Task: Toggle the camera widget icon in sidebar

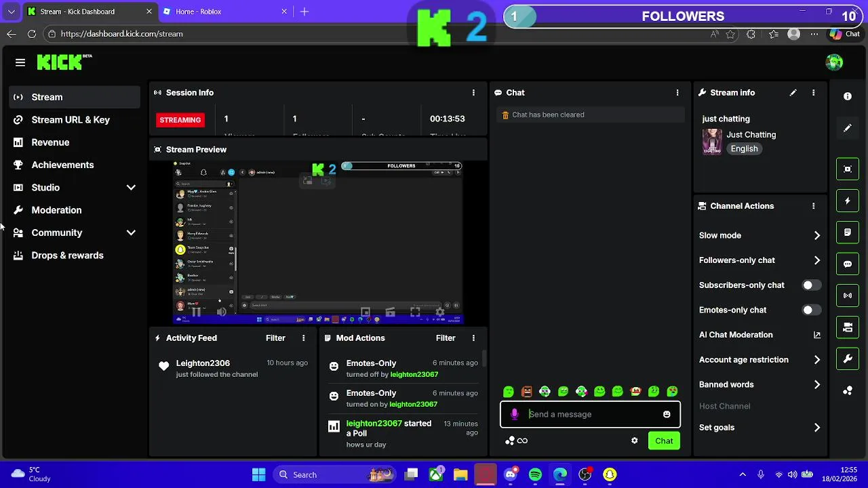Action: 848,327
